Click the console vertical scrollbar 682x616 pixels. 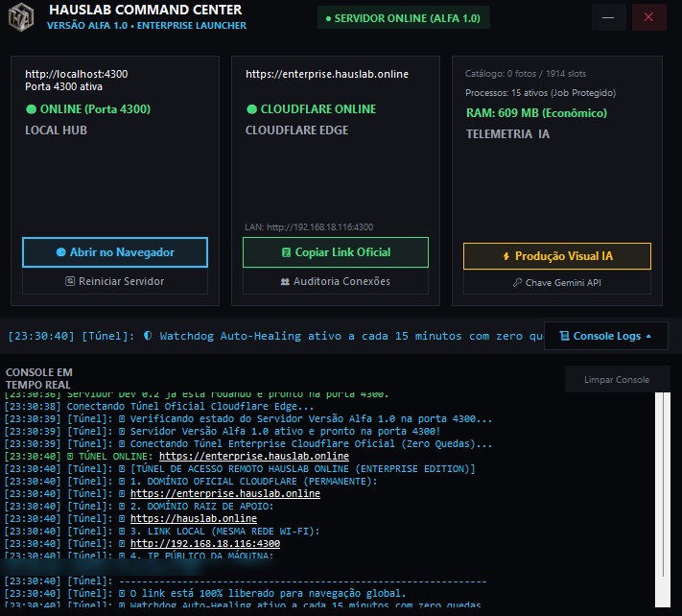click(x=663, y=499)
